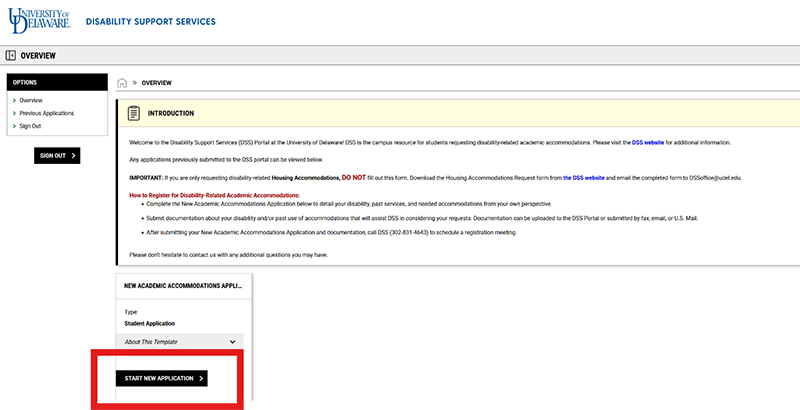
Task: Open 'the DSS website' housing form link
Action: click(584, 178)
